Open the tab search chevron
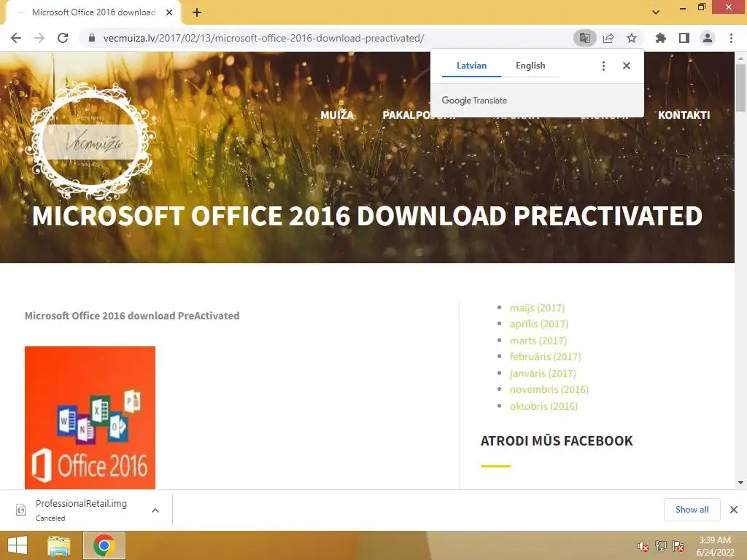The image size is (747, 560). pos(656,12)
